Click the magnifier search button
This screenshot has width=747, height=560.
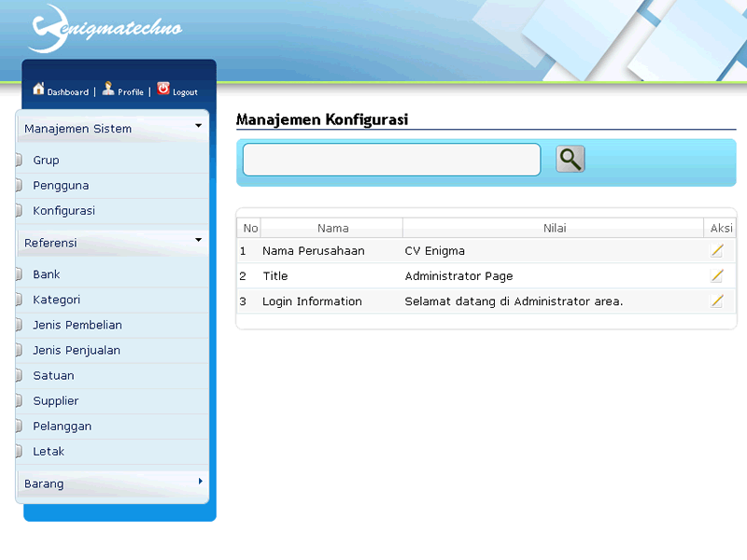click(570, 159)
